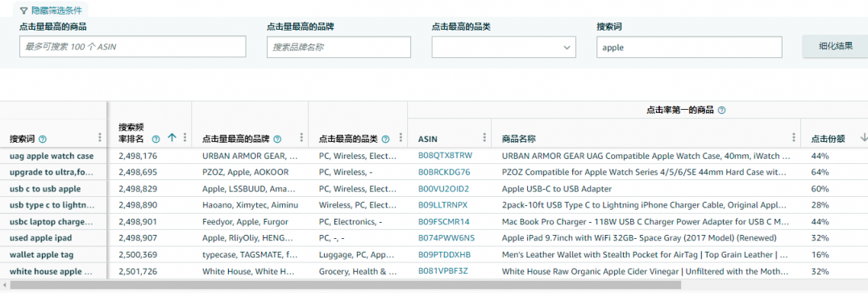Focus the ASIN search input under 点击量最高的商品
The height and width of the screenshot is (293, 868).
coord(133,47)
